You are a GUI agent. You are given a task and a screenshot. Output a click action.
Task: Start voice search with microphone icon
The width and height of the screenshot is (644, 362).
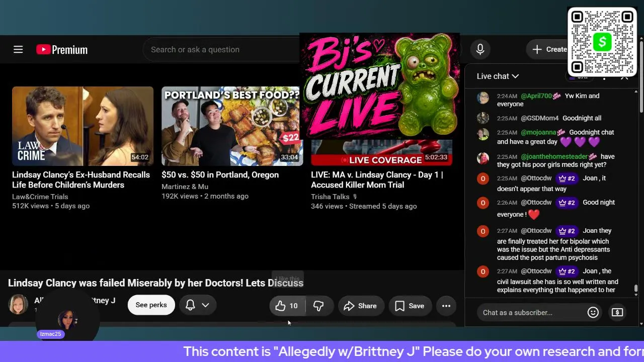pyautogui.click(x=480, y=49)
